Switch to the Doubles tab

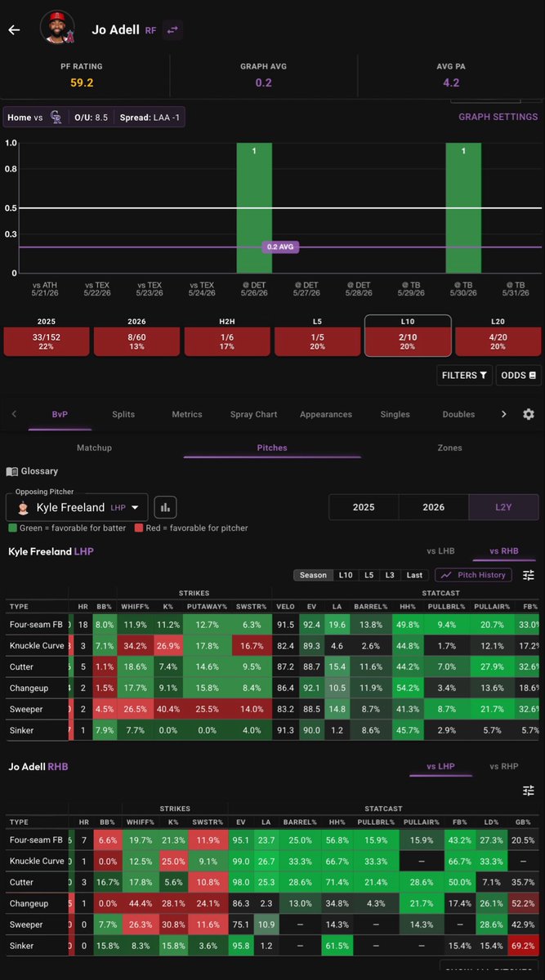(458, 414)
